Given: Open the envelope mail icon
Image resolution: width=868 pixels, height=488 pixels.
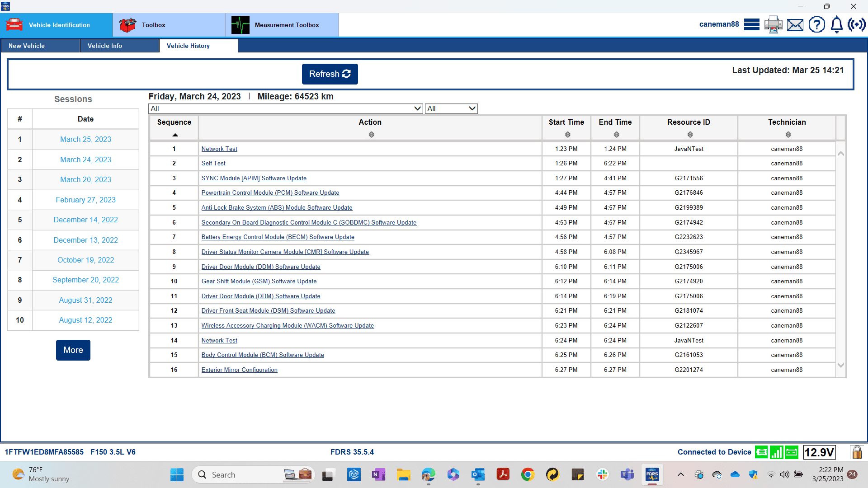Looking at the screenshot, I should point(795,25).
